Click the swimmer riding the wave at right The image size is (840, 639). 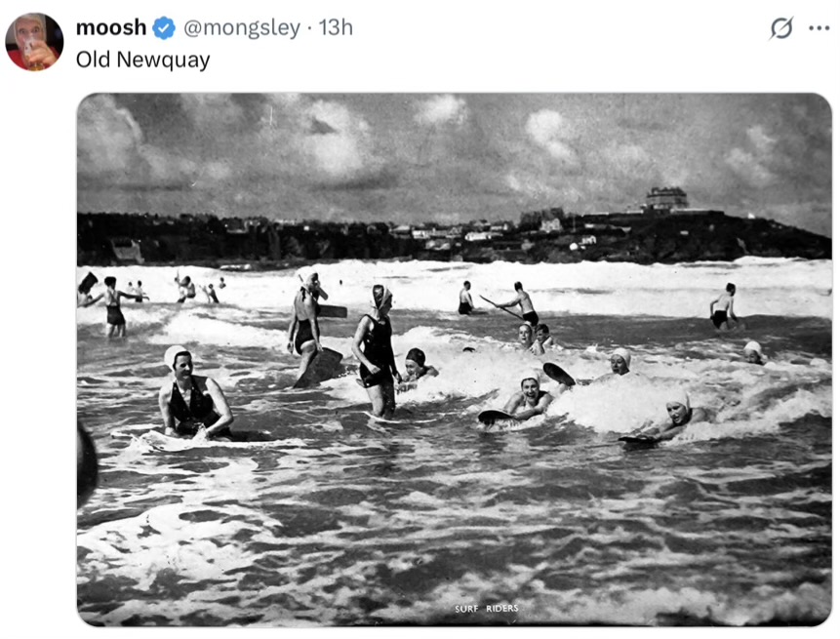pos(673,417)
